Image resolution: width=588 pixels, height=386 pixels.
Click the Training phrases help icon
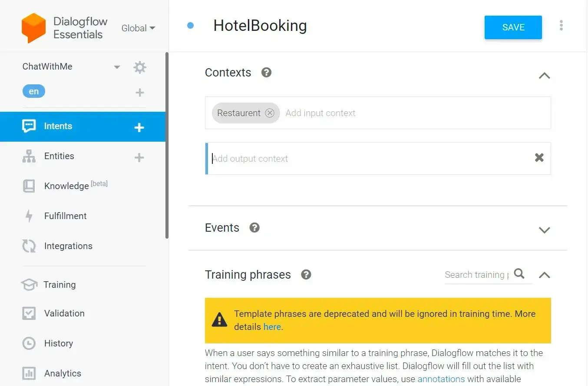pos(306,275)
